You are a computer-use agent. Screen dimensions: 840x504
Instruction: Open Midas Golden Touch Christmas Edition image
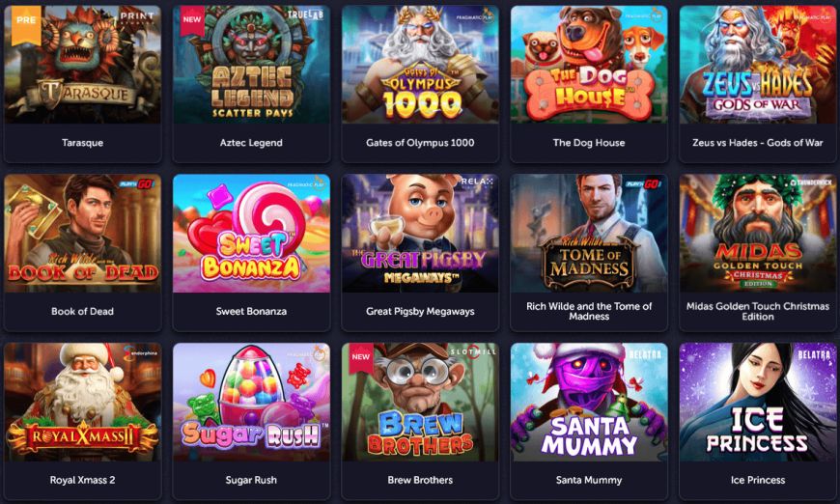pyautogui.click(x=758, y=234)
